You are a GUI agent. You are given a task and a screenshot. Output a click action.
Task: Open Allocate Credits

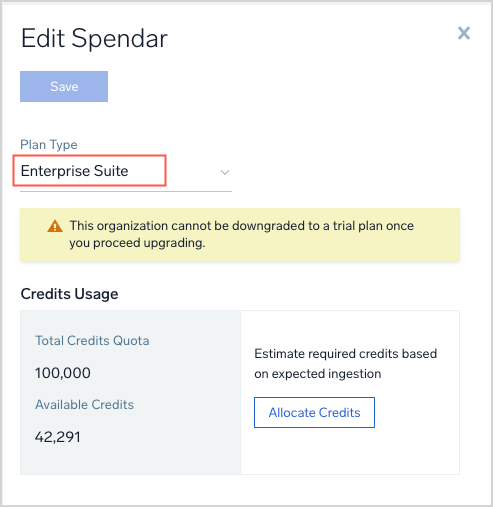click(x=314, y=412)
